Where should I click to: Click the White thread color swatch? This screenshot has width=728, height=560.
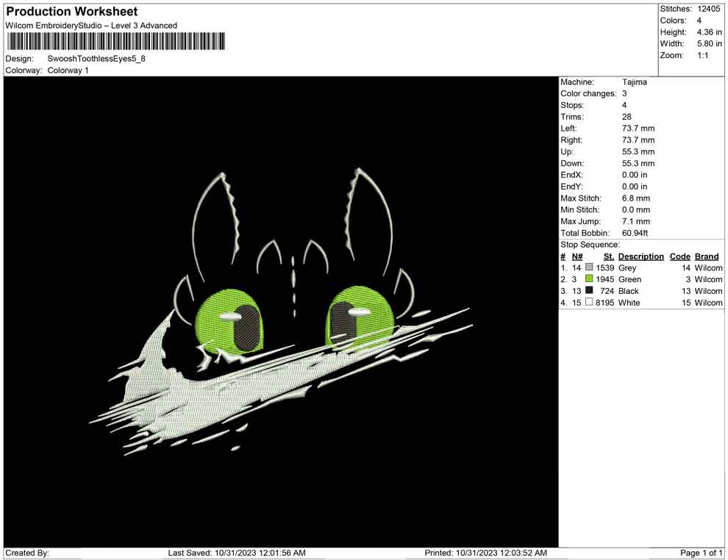589,302
